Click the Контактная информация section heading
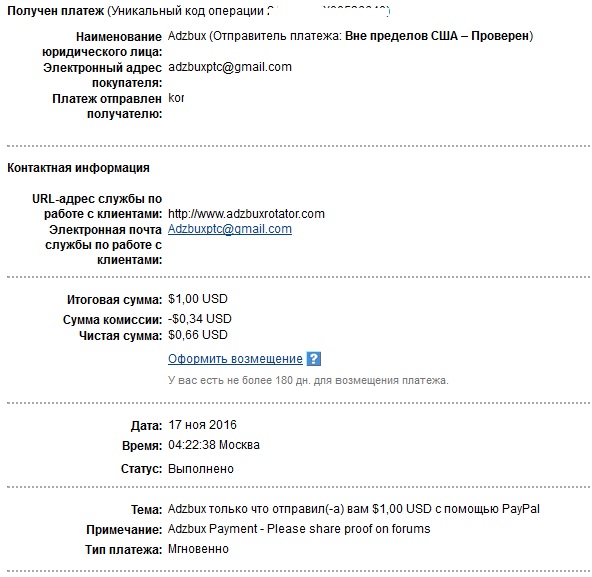 (78, 168)
